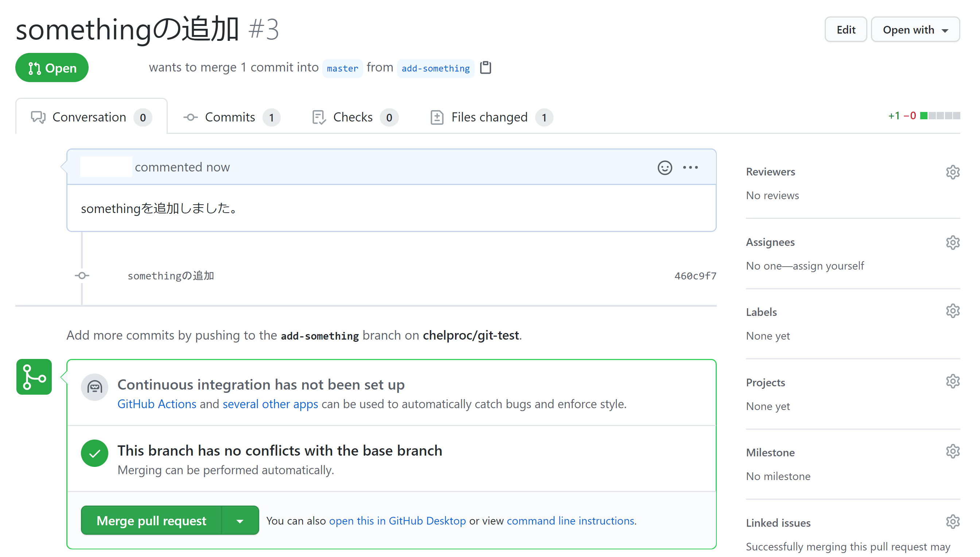Screen dimensions: 980x557
Task: Open commit hash 460c9f7
Action: [695, 276]
